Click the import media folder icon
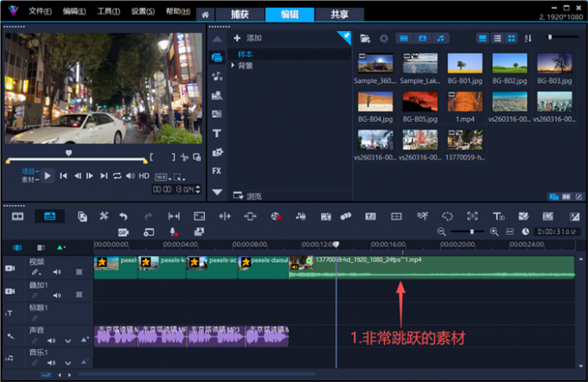Image resolution: width=588 pixels, height=382 pixels. [x=365, y=38]
